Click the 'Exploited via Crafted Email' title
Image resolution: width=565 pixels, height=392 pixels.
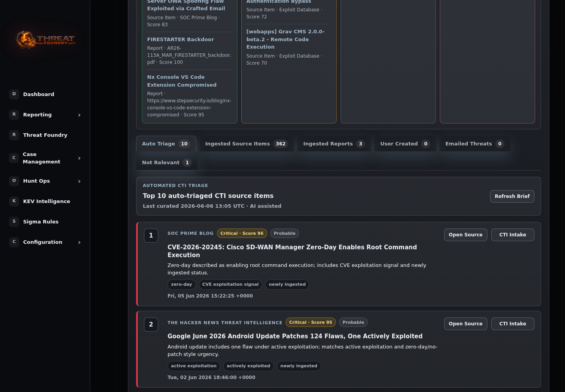tap(186, 8)
